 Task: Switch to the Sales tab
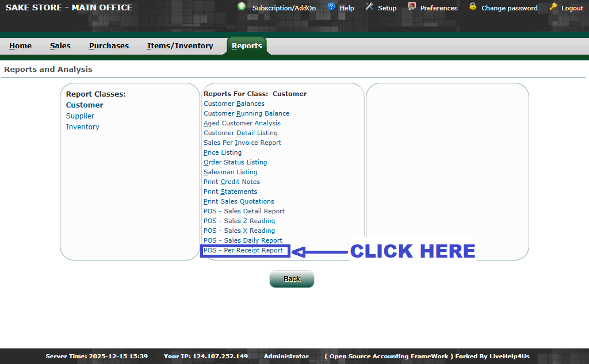[60, 46]
